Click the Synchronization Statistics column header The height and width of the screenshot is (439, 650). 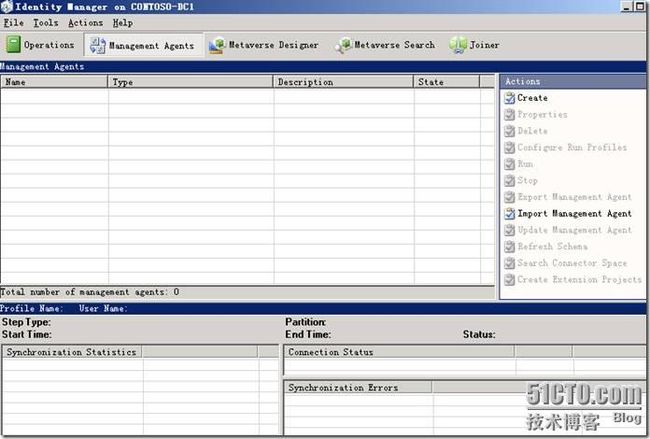tap(73, 352)
